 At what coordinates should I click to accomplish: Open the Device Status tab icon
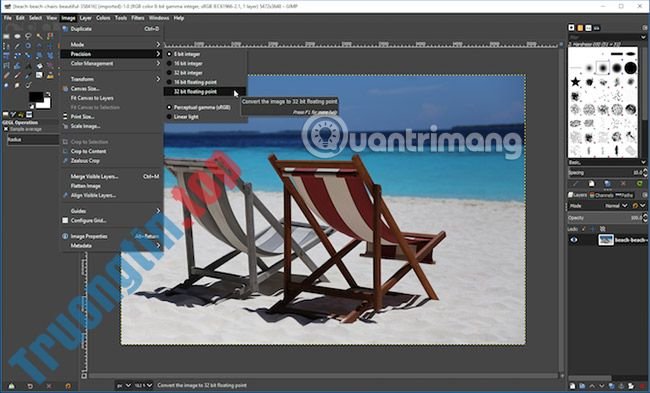pos(14,114)
